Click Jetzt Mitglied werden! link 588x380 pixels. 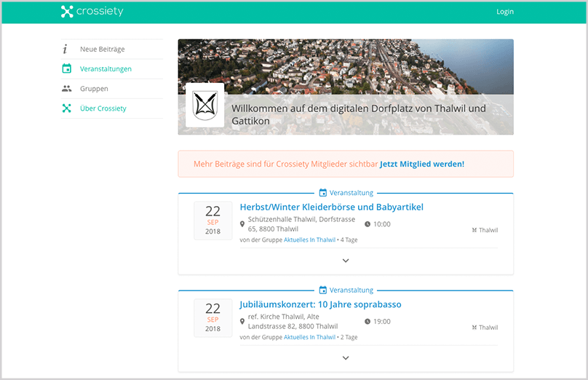point(422,164)
